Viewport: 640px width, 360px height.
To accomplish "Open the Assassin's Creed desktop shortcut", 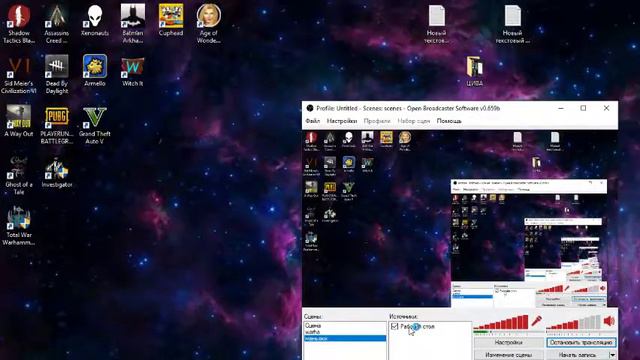I will click(57, 24).
